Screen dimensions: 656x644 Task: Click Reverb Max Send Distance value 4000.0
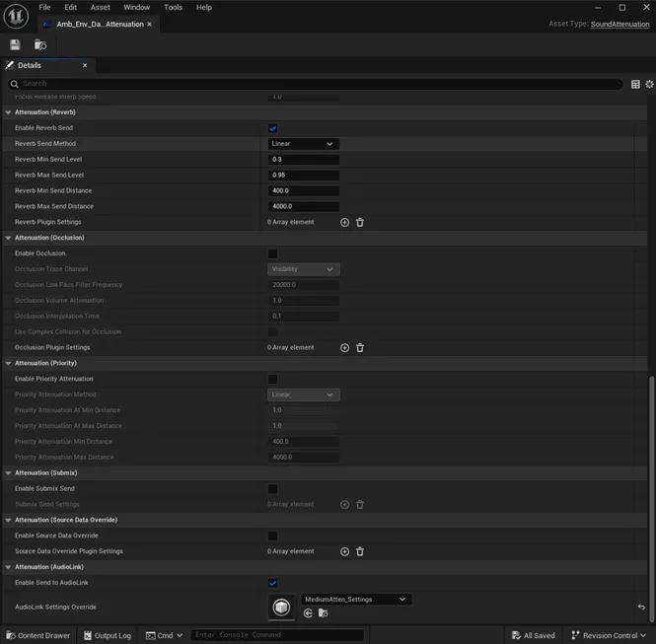(x=303, y=206)
